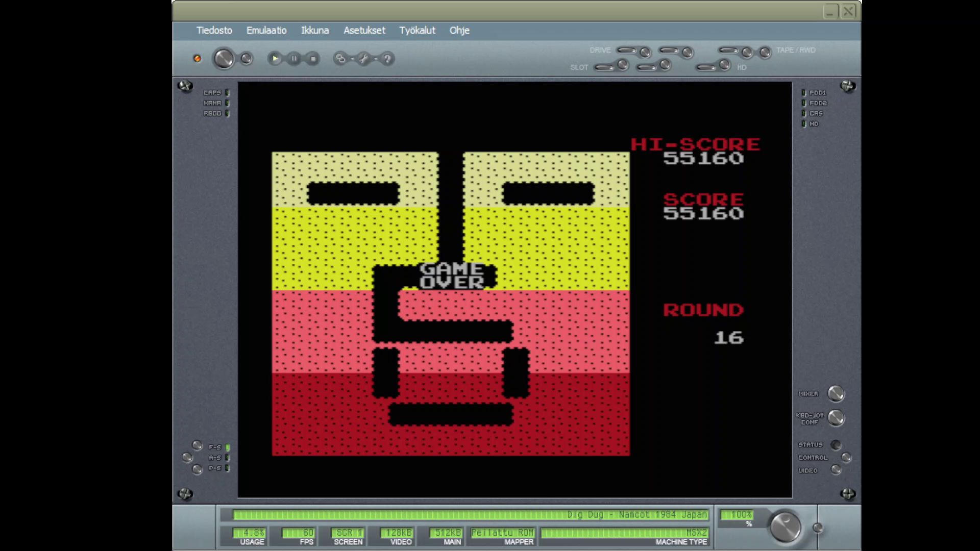The image size is (980, 551).
Task: Open the second cartridge SLOT menu
Action: coord(647,67)
